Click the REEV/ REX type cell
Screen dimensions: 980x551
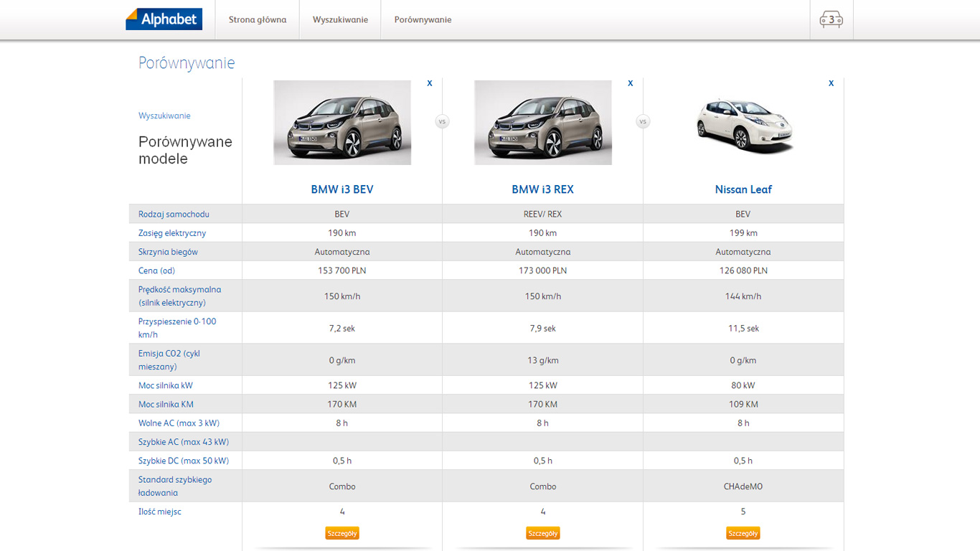pos(543,214)
